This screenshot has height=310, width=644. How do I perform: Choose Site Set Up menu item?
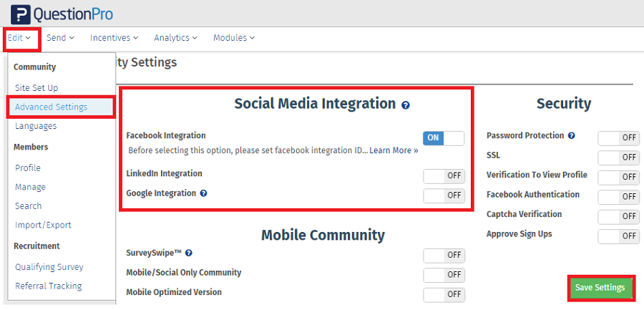pos(36,88)
